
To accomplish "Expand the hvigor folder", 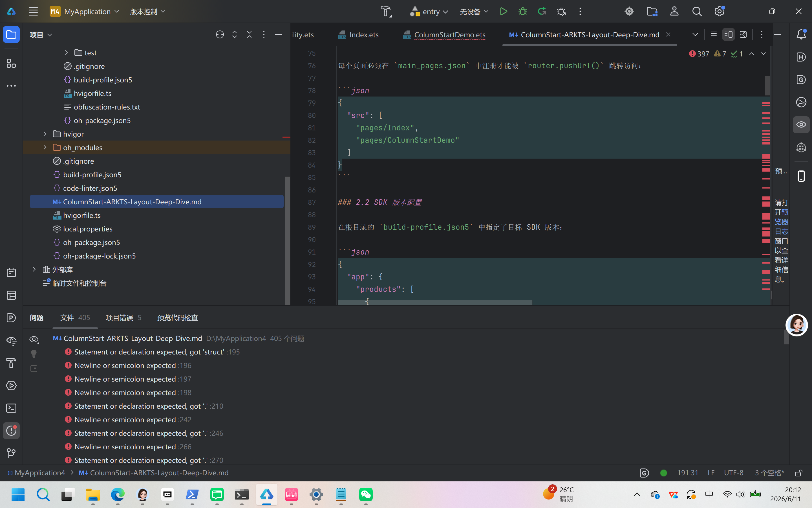I will 45,134.
